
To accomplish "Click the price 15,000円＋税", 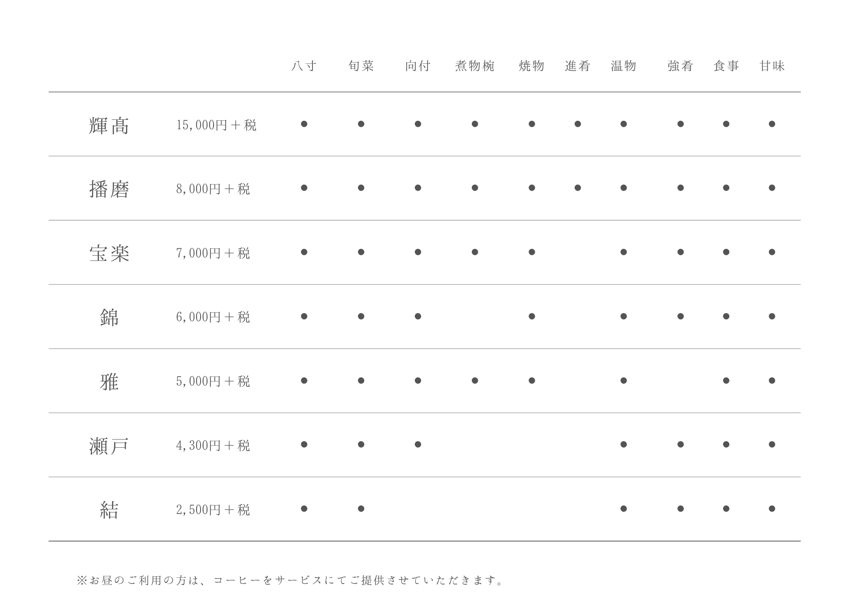I will pyautogui.click(x=216, y=125).
